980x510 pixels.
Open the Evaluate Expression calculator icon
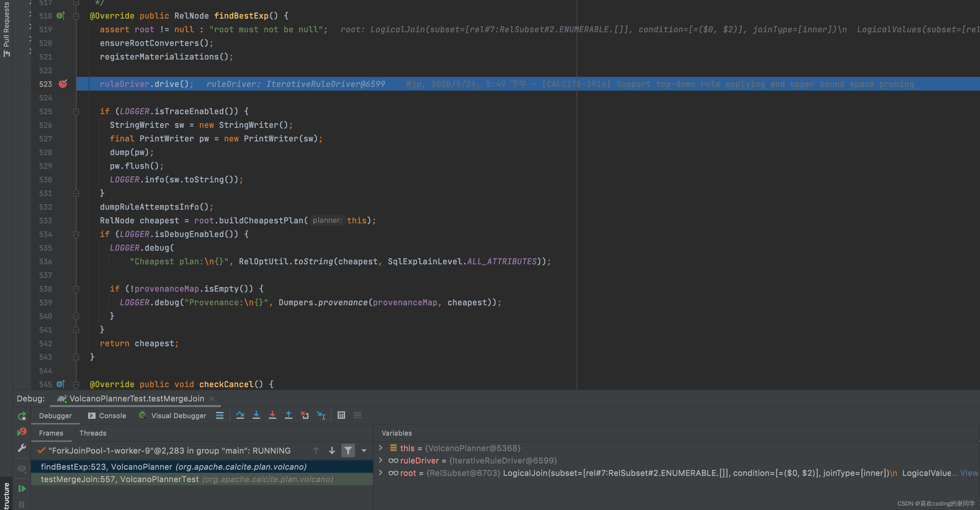tap(341, 415)
